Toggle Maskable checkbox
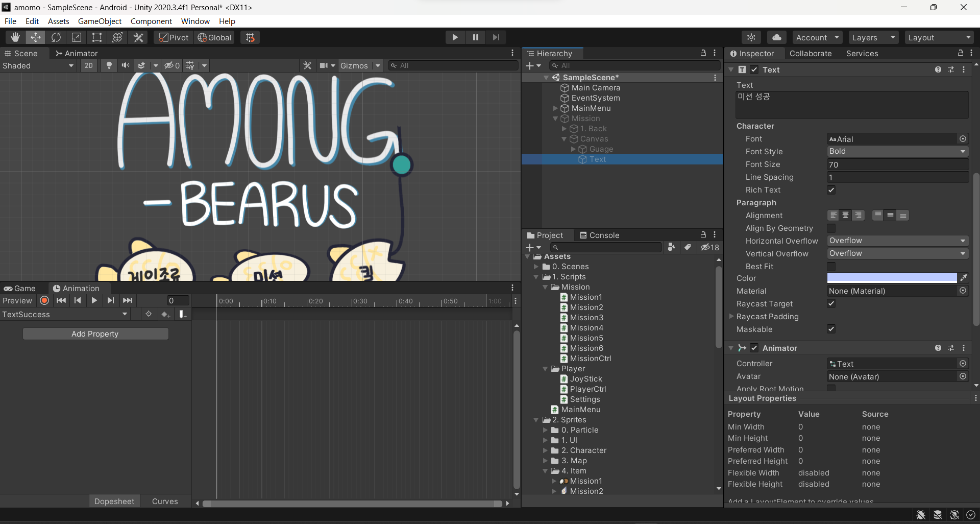 pos(831,329)
